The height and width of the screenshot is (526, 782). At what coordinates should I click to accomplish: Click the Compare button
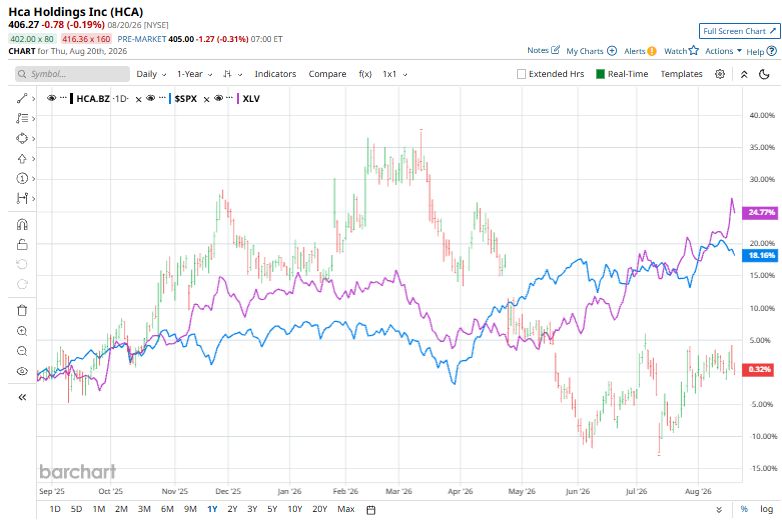pos(327,74)
